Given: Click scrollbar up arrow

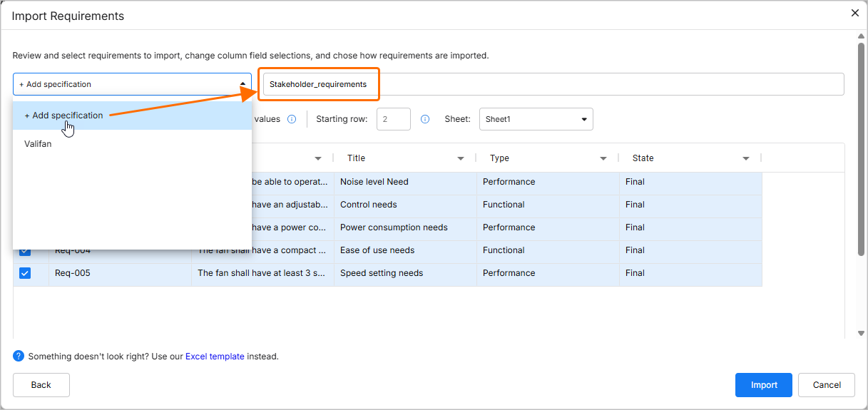Looking at the screenshot, I should click(861, 36).
